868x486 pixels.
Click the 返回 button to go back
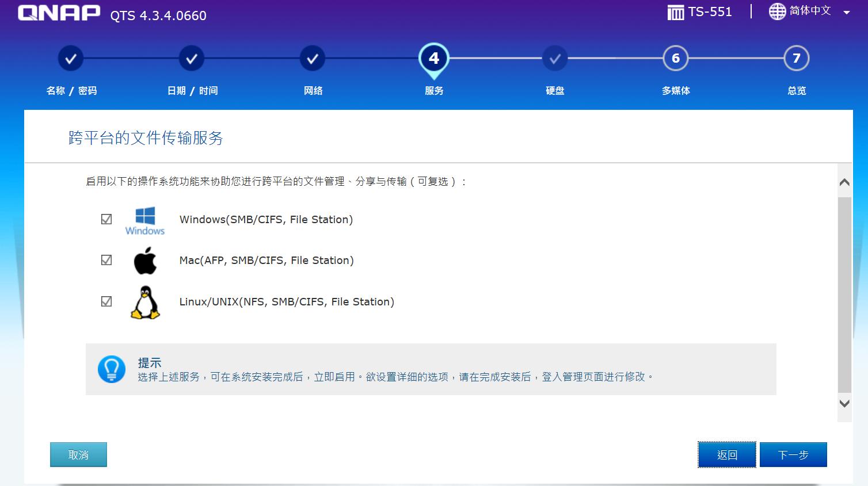726,454
